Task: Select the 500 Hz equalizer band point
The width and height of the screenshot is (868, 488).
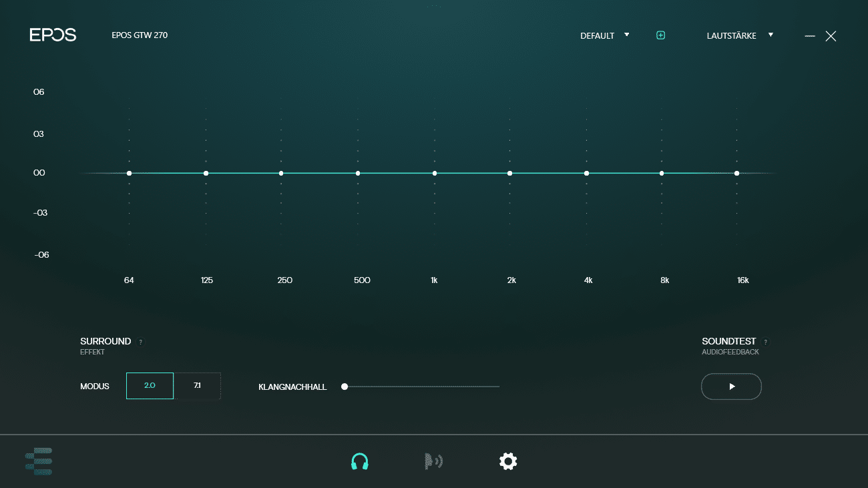Action: click(358, 174)
